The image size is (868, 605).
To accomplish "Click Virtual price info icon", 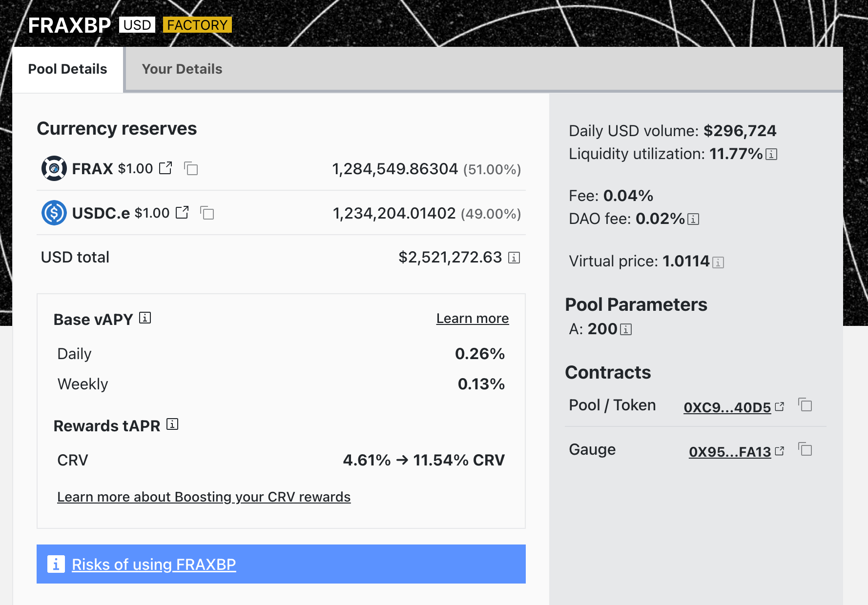I will (x=718, y=262).
